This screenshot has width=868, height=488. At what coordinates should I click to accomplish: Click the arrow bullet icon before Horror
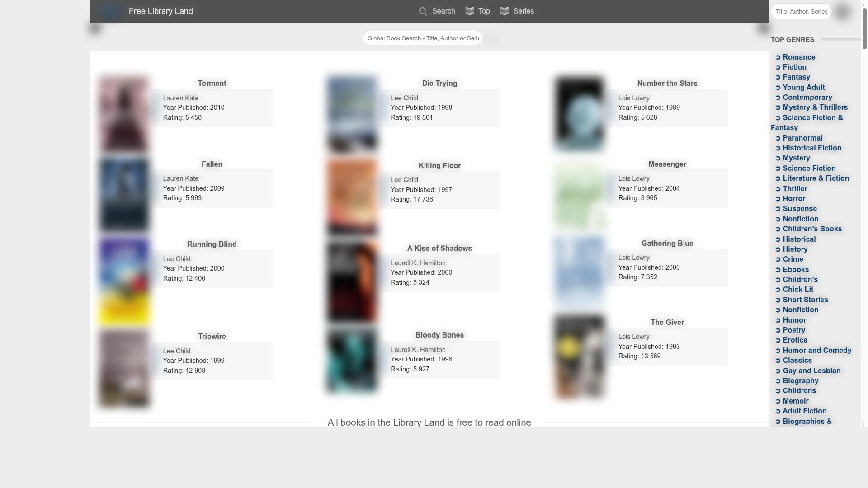point(778,199)
